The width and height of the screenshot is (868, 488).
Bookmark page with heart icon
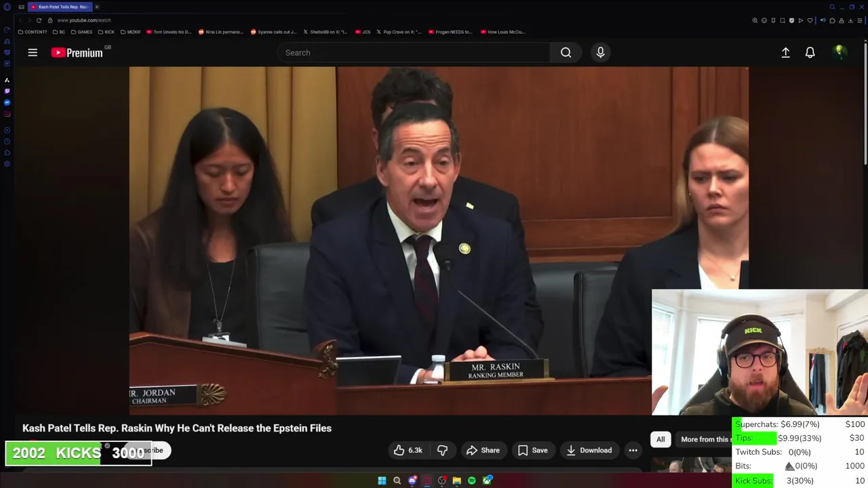(x=810, y=20)
